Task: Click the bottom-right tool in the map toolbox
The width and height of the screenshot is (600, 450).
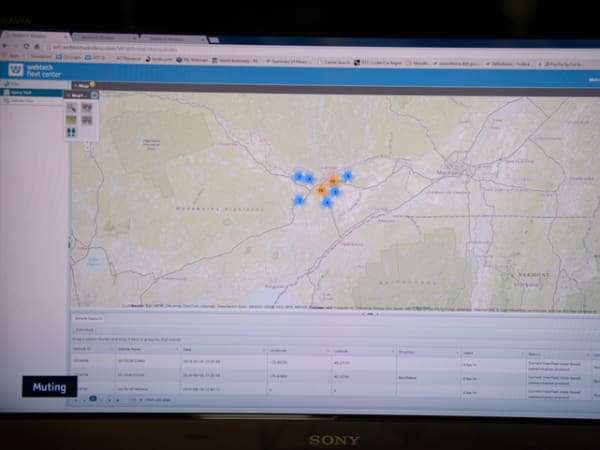Action: (x=86, y=121)
